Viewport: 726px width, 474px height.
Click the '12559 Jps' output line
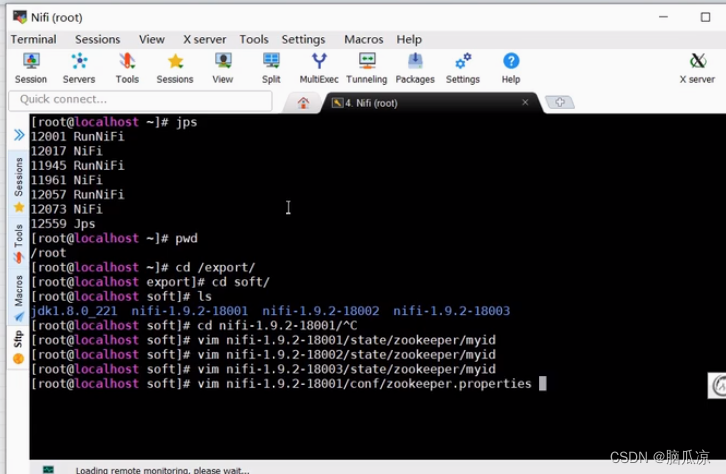pos(63,224)
